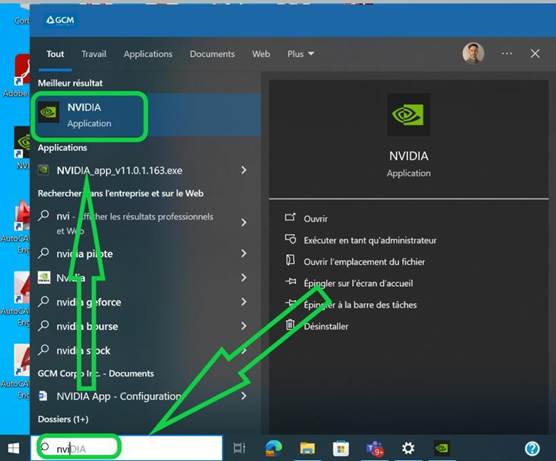This screenshot has width=556, height=461.
Task: Open Microsoft Store from the taskbar
Action: pyautogui.click(x=341, y=449)
